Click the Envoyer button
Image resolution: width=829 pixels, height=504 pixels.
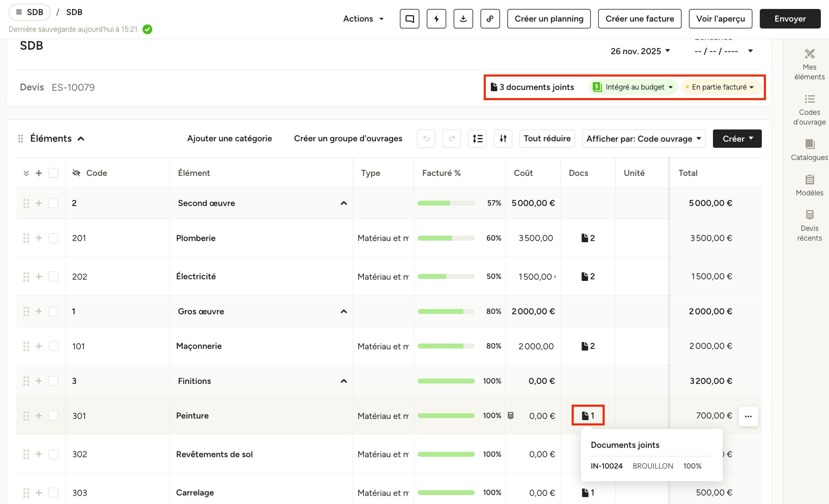point(790,19)
